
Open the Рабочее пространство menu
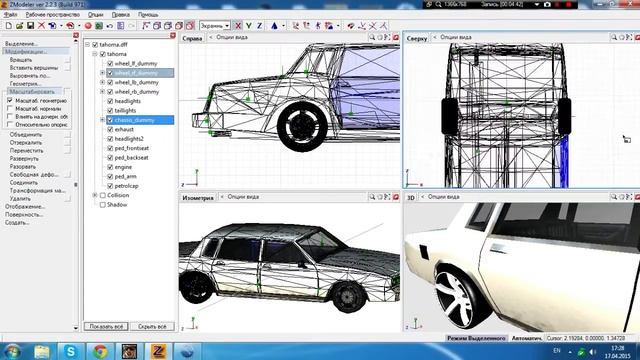pos(53,15)
